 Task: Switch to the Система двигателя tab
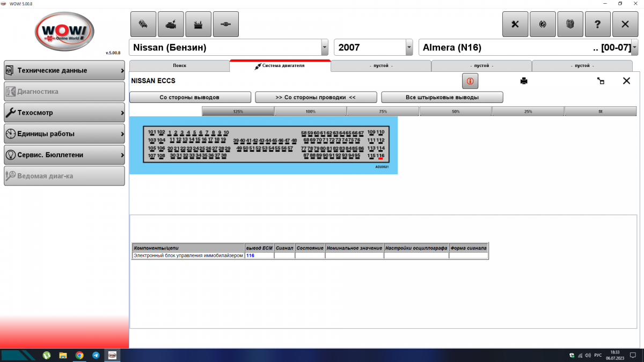[280, 65]
